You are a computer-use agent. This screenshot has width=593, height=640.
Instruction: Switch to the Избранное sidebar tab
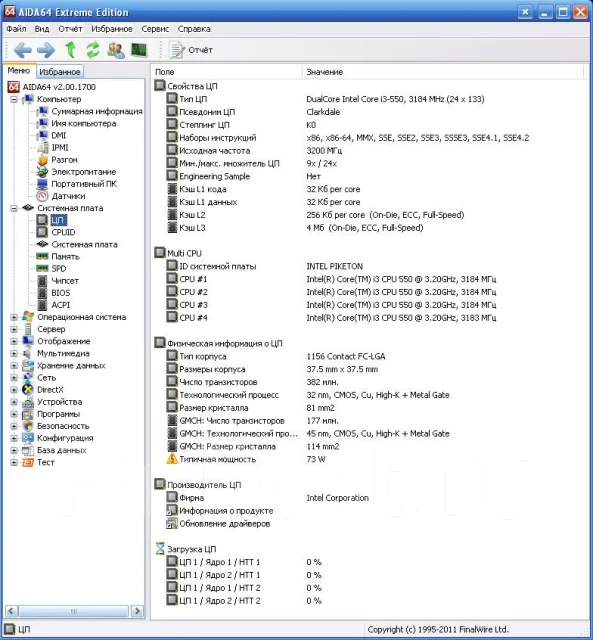[60, 72]
